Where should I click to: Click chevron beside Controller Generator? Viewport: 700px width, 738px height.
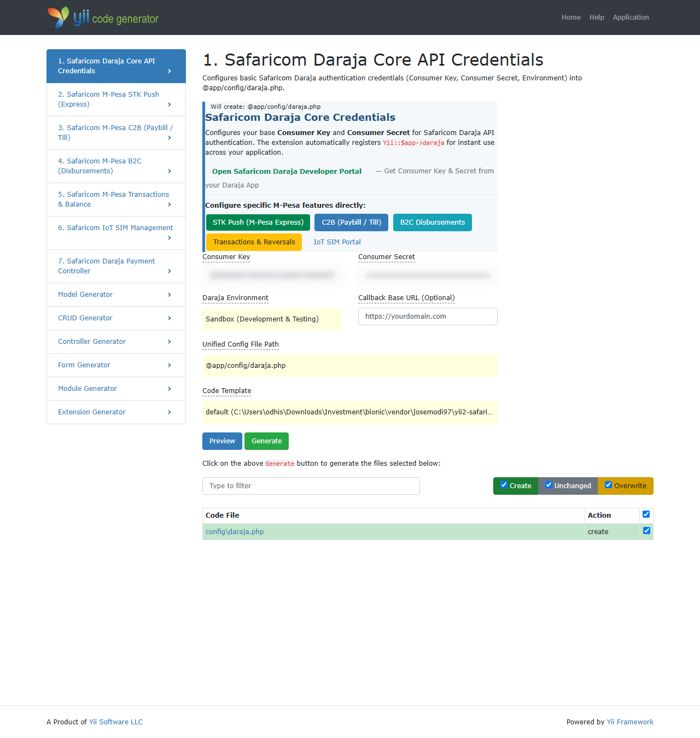170,342
